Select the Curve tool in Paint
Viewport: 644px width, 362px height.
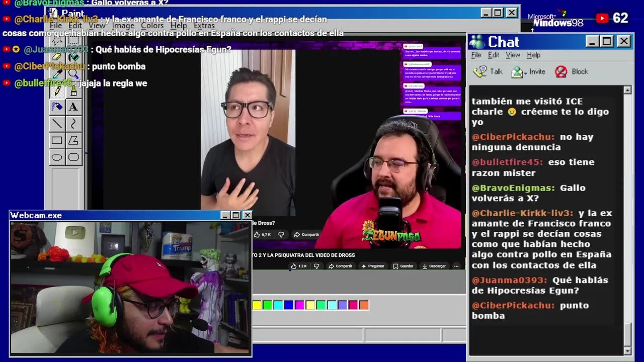click(x=73, y=124)
